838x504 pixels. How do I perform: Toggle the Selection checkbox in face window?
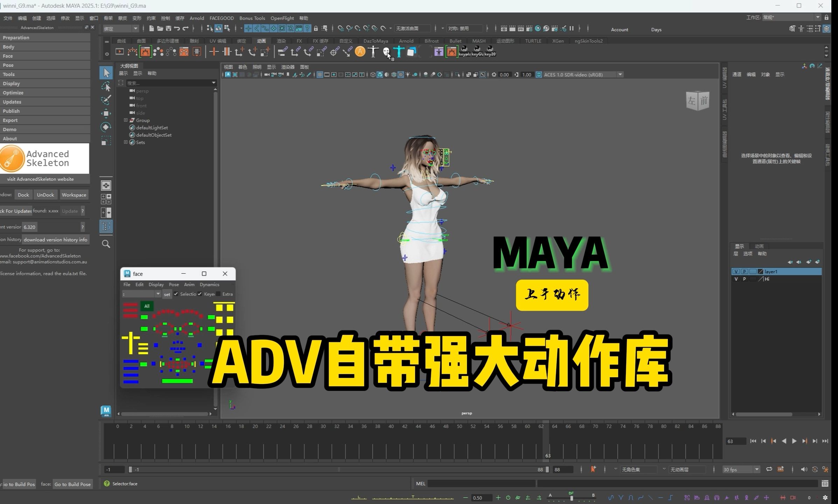(176, 294)
